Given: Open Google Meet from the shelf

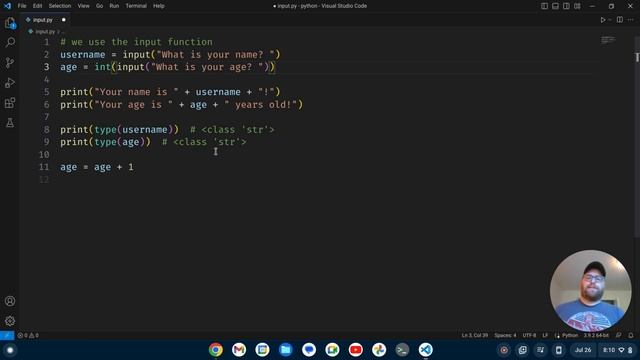Looking at the screenshot, I should [332, 350].
